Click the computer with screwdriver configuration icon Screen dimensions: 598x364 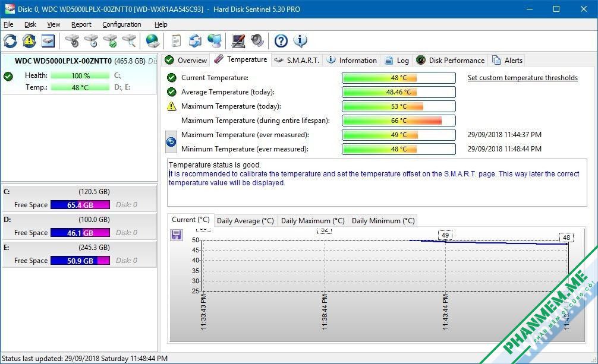point(238,41)
